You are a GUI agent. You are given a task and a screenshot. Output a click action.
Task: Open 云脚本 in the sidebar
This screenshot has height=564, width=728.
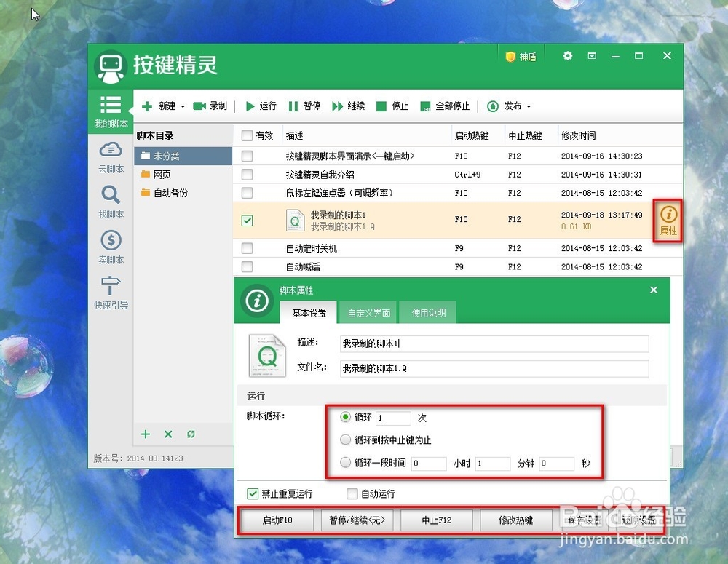tap(110, 159)
